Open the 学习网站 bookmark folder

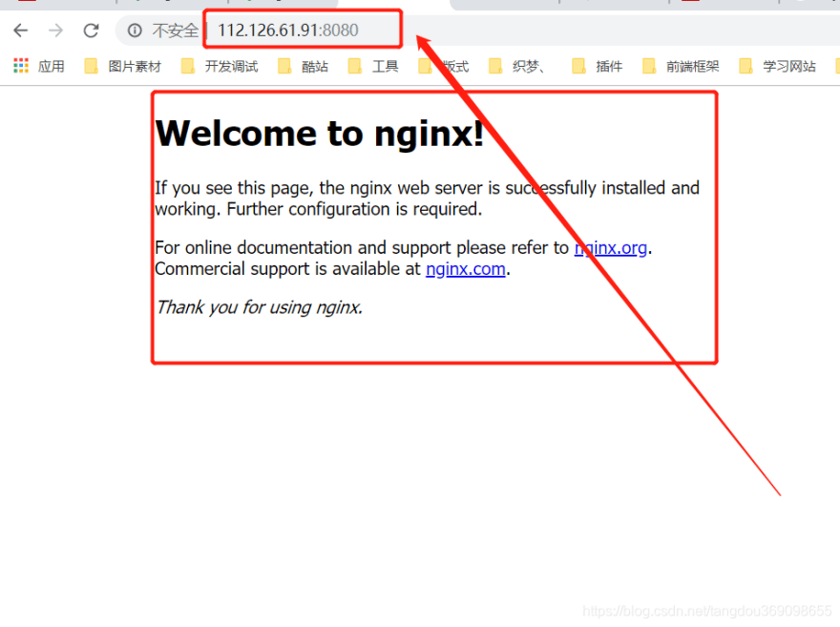tap(777, 67)
